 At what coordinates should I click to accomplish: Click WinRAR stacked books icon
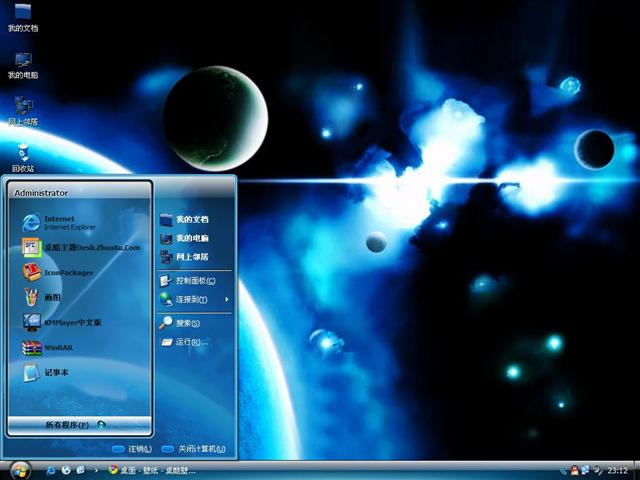point(32,348)
